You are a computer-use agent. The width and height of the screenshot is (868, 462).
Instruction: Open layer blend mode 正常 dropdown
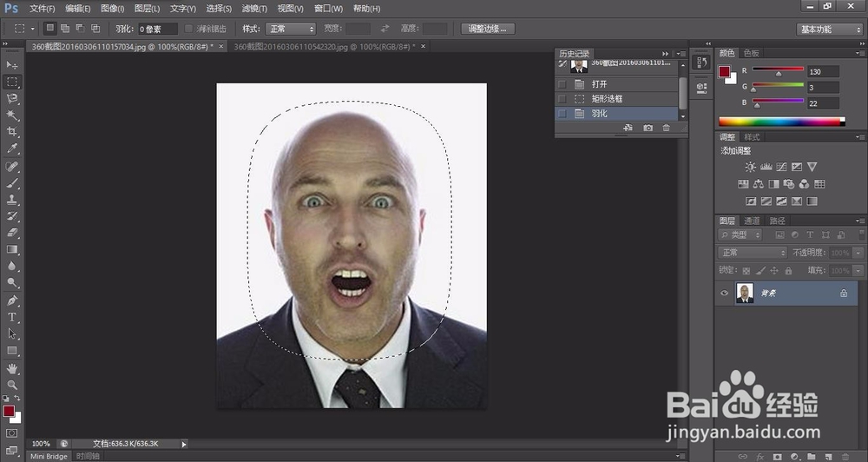(753, 253)
